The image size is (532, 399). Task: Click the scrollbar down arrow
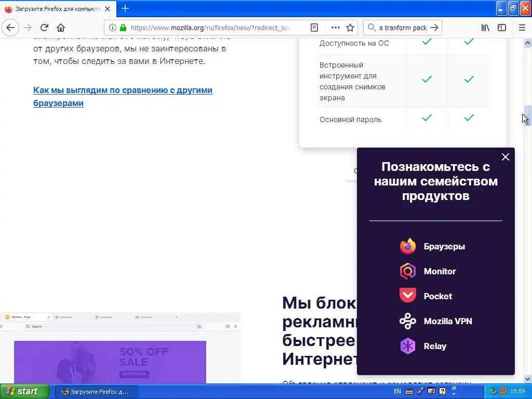click(527, 379)
